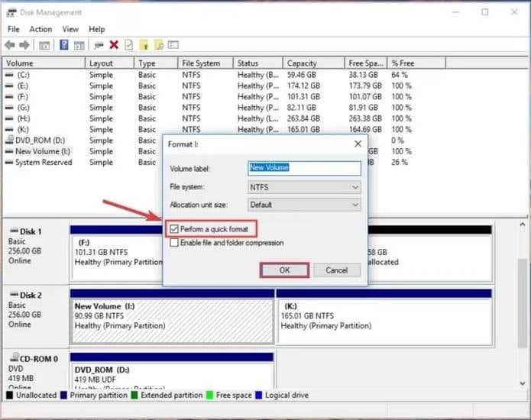Click the Forward arrow toolbar icon
Image resolution: width=531 pixels, height=420 pixels.
[24, 45]
